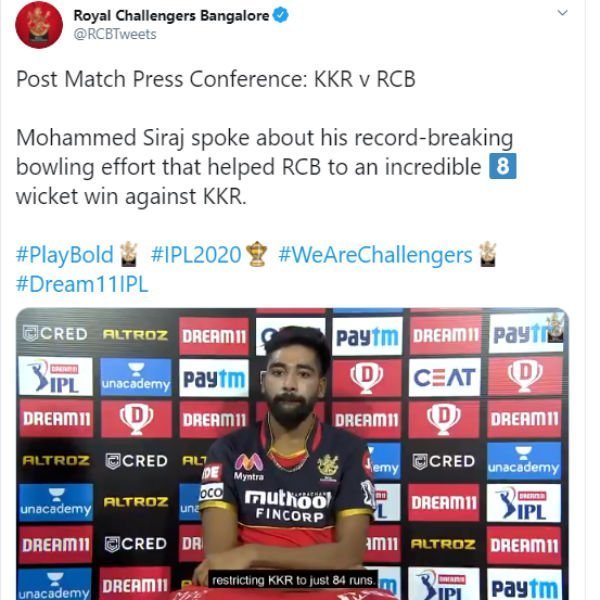Click the Post Match Press Conference heading
This screenshot has width=600, height=600.
click(216, 79)
